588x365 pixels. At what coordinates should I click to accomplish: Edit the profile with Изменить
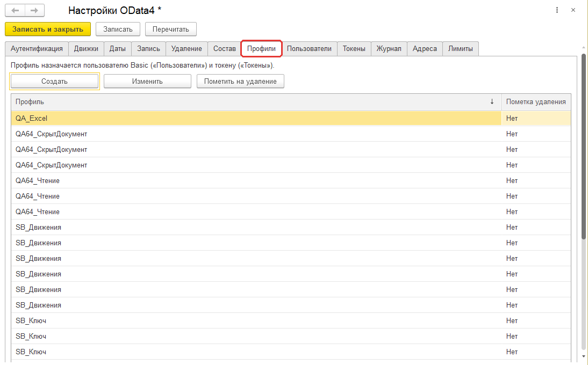click(147, 81)
